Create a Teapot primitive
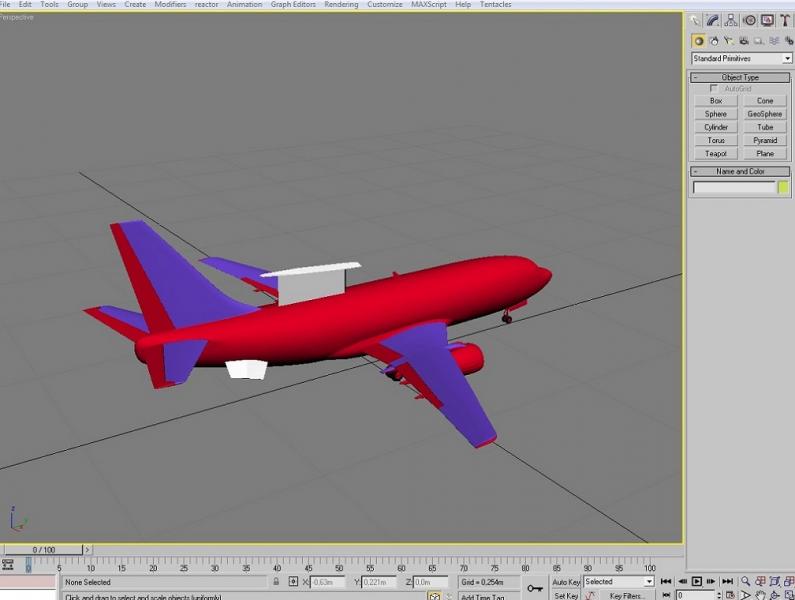 pyautogui.click(x=716, y=154)
